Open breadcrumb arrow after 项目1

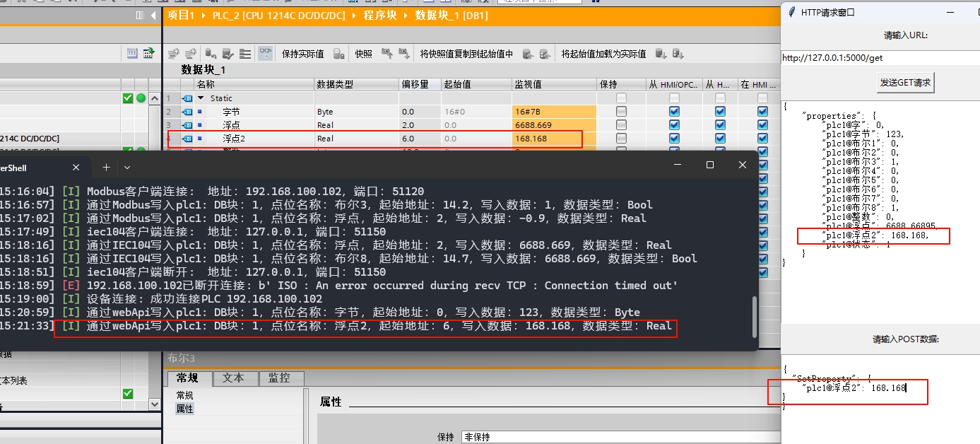coord(203,16)
